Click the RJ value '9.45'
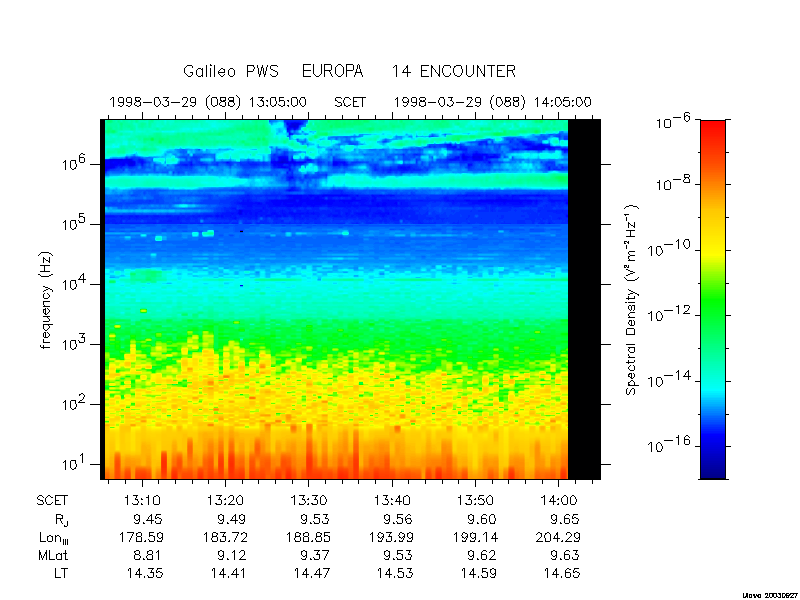Viewport: 800px width, 600px height. point(147,519)
